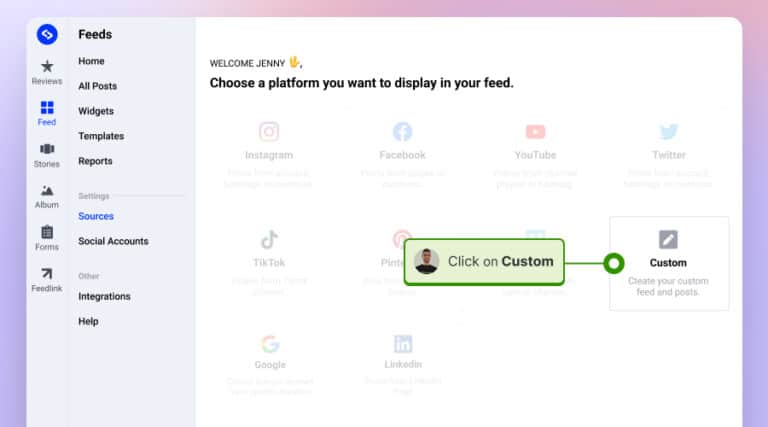
Task: Select the Custom feed card
Action: click(x=668, y=263)
